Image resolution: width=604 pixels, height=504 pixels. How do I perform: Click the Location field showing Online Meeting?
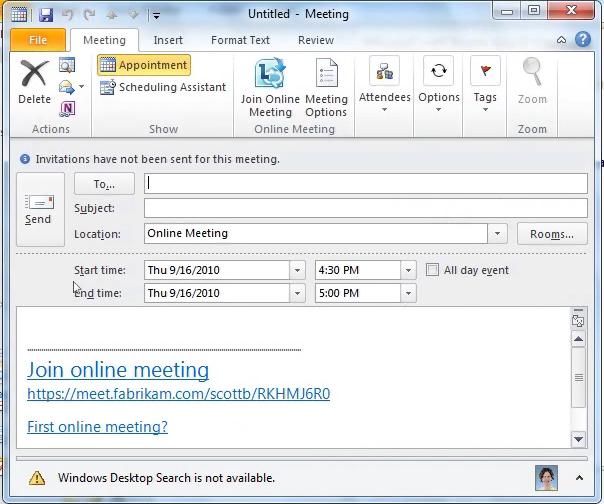[316, 234]
